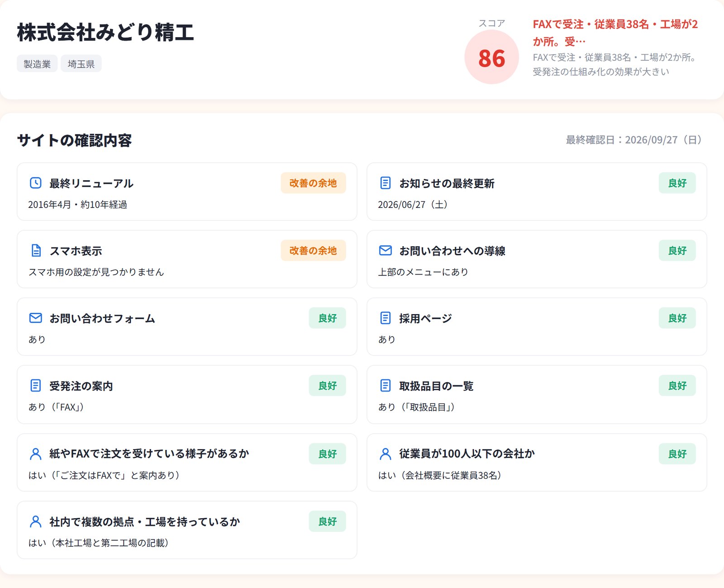Click the gray text 受発注の仕組み化の効果が大きい
The height and width of the screenshot is (588, 724).
pos(600,72)
